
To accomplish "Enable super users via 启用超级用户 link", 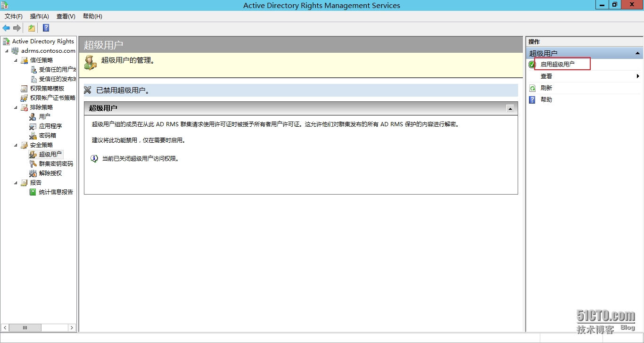I will point(557,65).
